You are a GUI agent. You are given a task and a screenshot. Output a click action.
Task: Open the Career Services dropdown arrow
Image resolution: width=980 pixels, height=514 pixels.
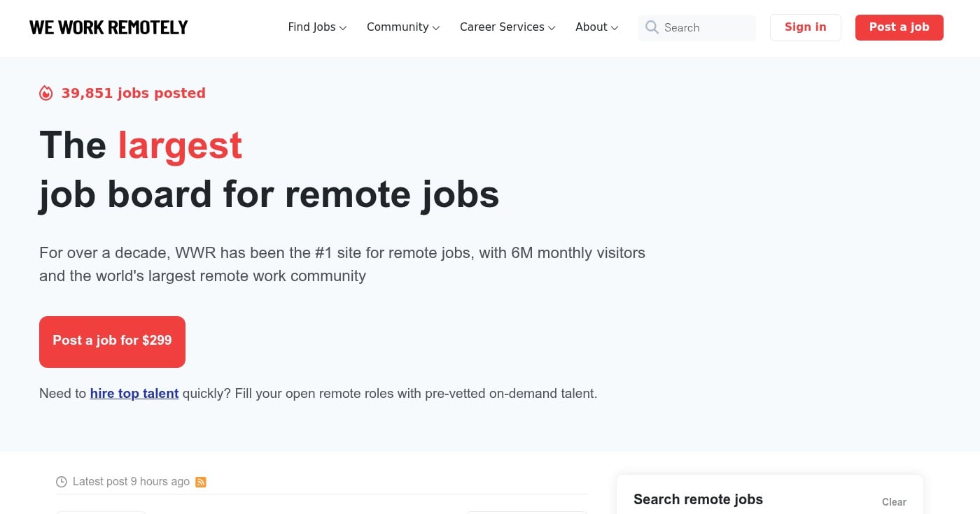pos(552,28)
